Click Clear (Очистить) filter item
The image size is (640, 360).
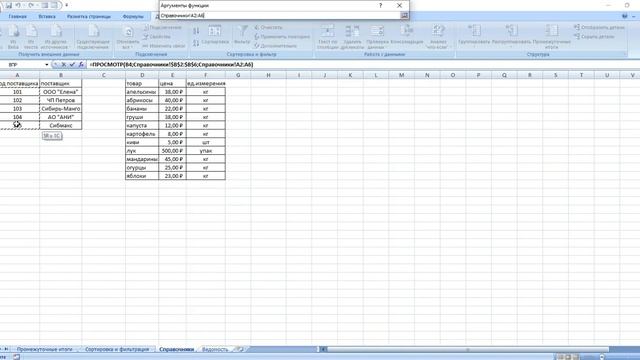pos(268,27)
